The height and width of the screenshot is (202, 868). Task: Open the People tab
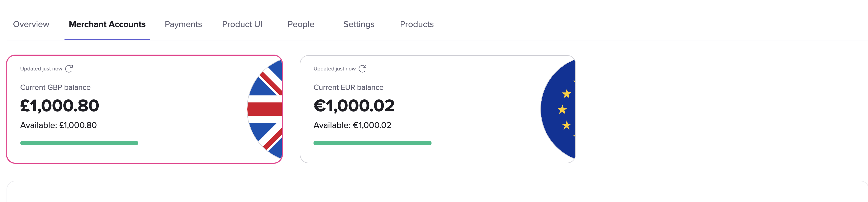point(301,24)
